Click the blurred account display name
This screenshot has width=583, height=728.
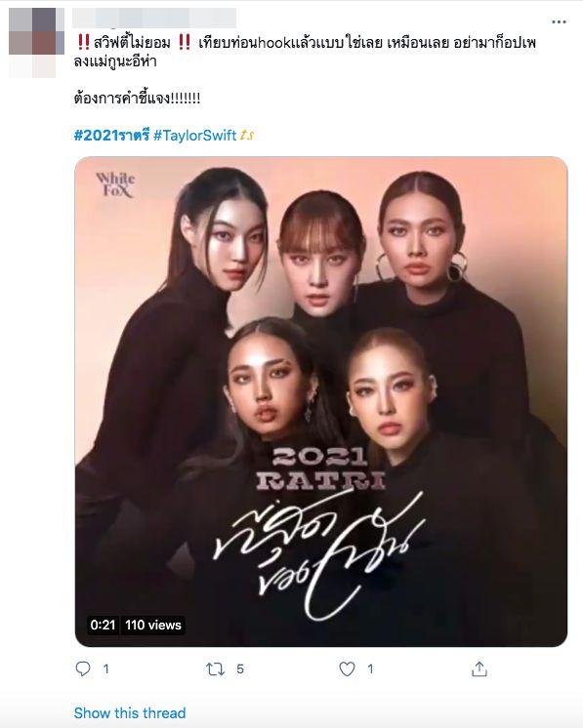coord(154,18)
